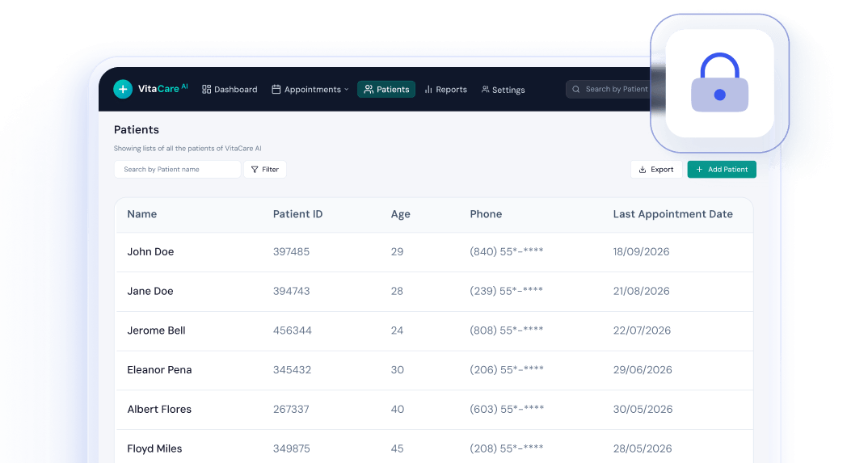Image resolution: width=868 pixels, height=463 pixels.
Task: Click the Settings user icon
Action: tap(485, 89)
